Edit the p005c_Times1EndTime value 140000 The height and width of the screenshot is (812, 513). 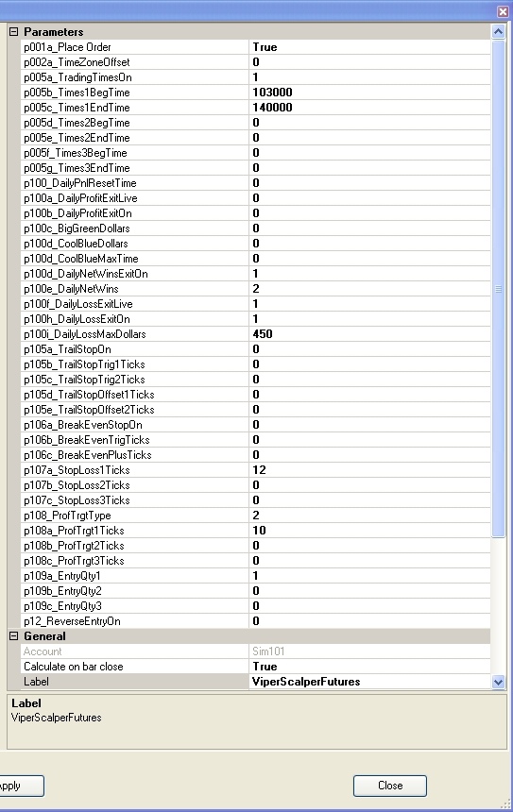(369, 108)
